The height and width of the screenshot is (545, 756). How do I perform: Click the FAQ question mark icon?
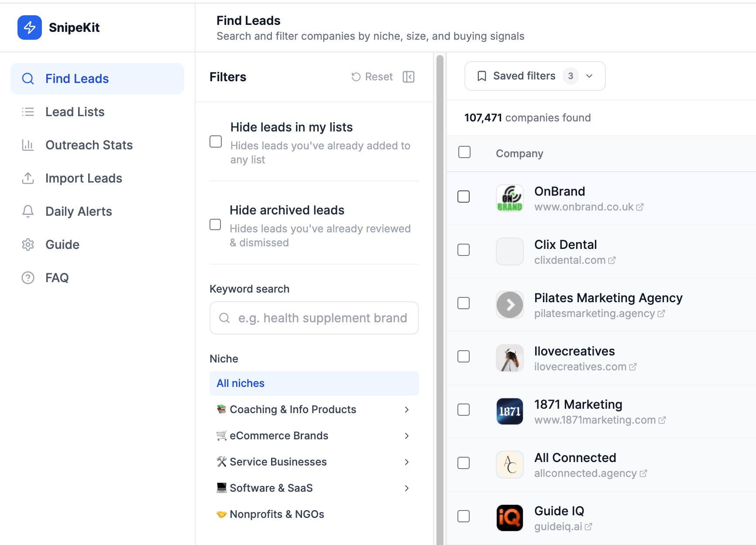pyautogui.click(x=28, y=278)
